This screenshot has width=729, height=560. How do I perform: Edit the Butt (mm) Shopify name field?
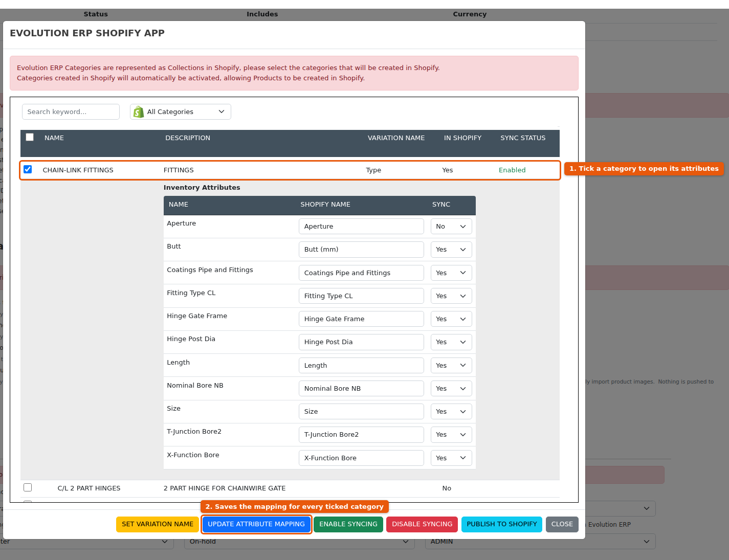[x=361, y=250]
